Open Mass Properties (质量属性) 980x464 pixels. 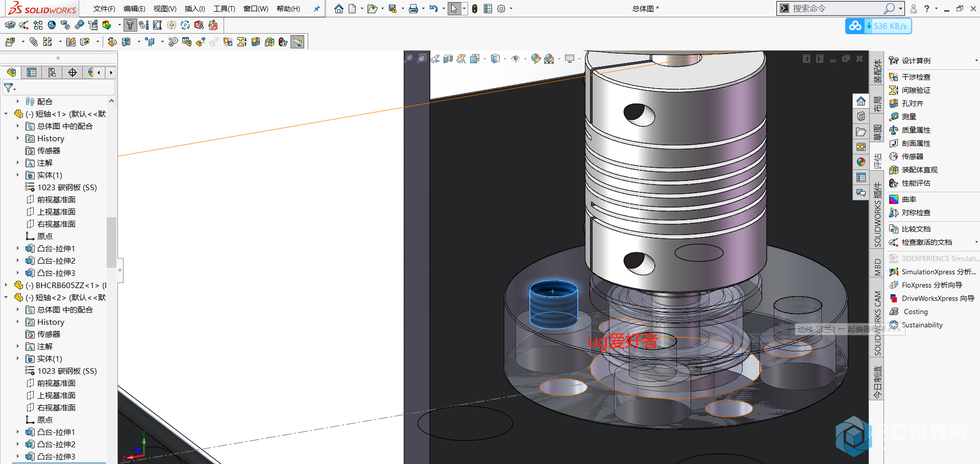tap(910, 130)
